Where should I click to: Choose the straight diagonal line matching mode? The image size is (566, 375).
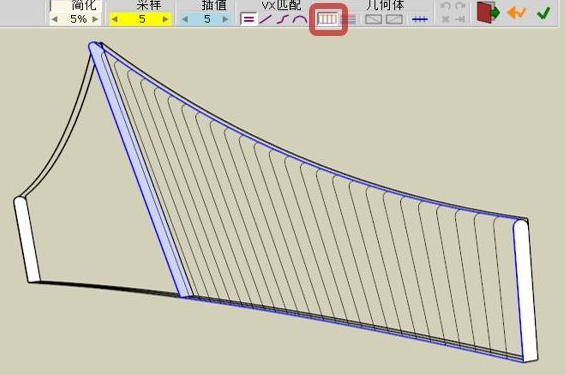(266, 19)
